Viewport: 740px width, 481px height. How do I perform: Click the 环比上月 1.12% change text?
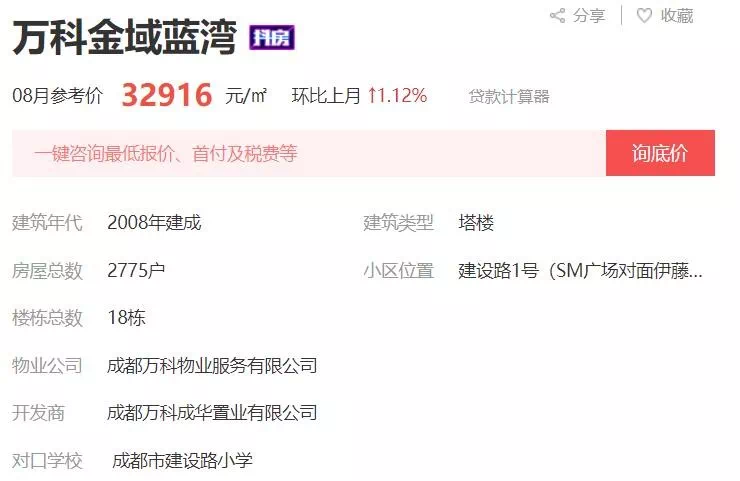tap(359, 95)
